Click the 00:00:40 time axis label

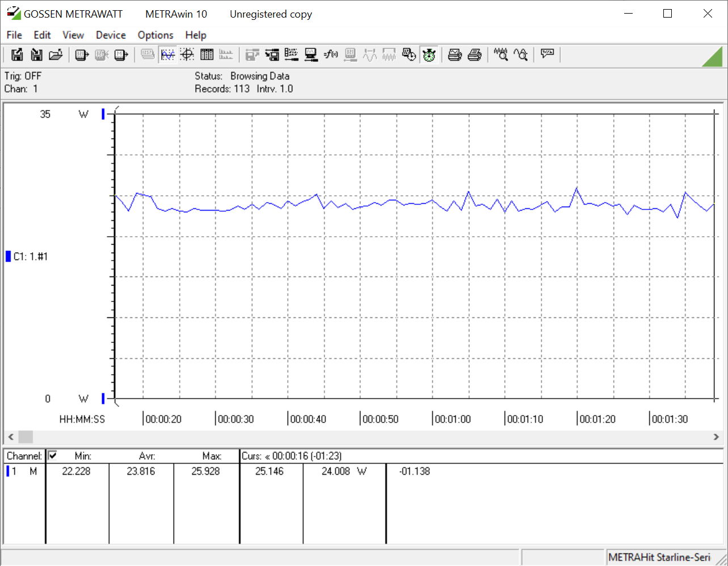pyautogui.click(x=308, y=420)
